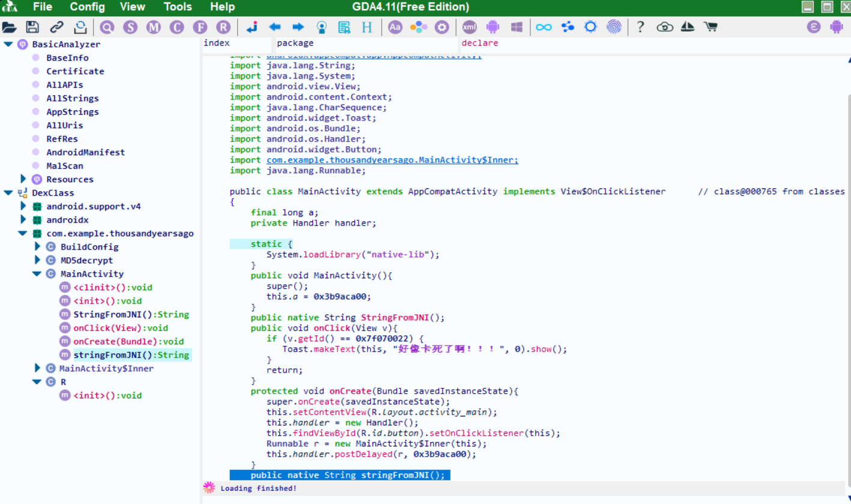Click the shopping cart toolbar icon
This screenshot has height=504, width=851.
coord(711,27)
